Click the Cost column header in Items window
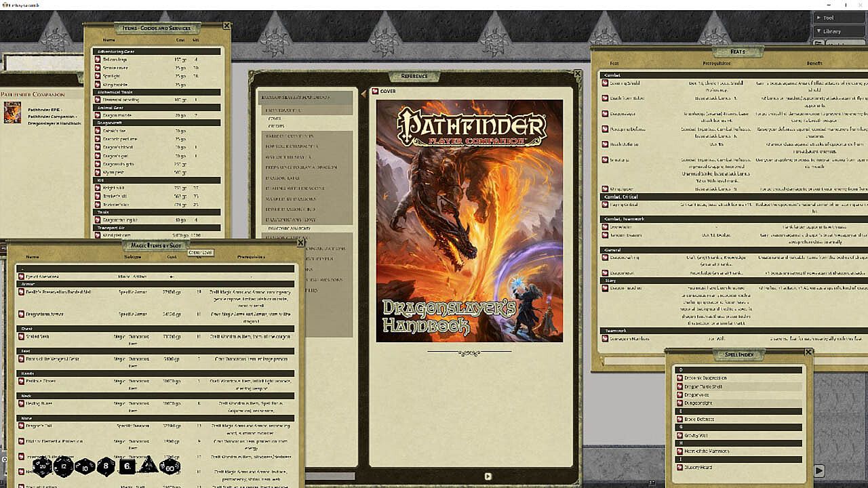Viewport: 868px width, 488px height. click(180, 40)
